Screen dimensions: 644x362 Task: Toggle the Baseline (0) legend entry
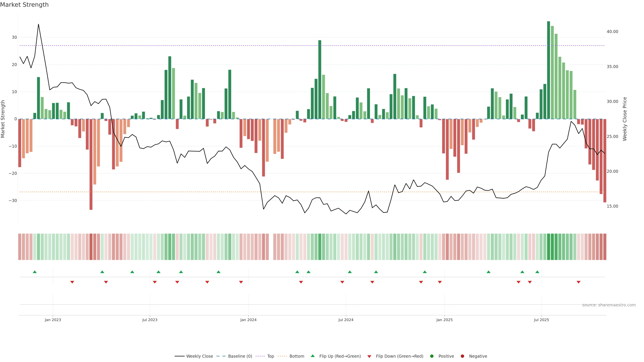pos(221,356)
